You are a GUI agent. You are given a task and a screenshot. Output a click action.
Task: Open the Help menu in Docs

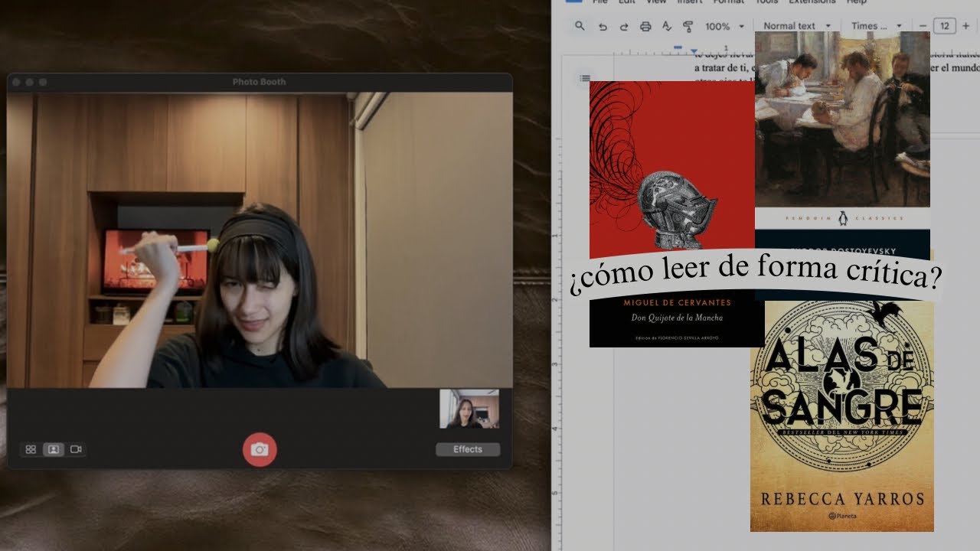click(x=856, y=2)
